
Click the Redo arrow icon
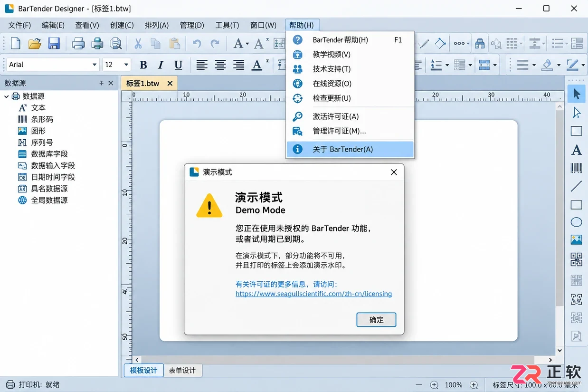[x=215, y=43]
